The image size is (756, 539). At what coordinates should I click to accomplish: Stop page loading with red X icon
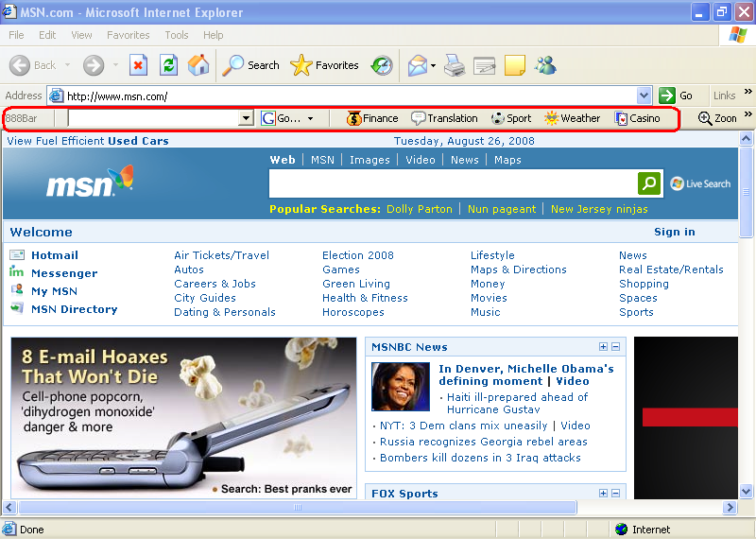point(138,65)
